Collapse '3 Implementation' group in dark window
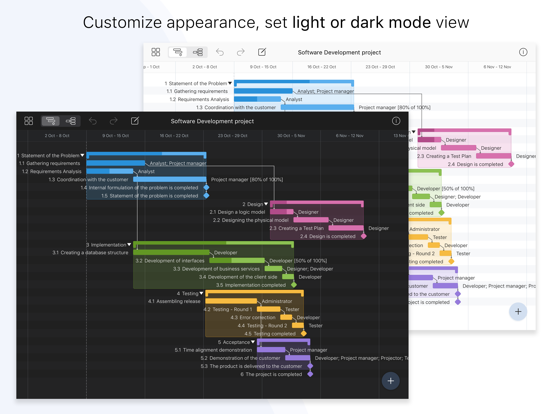 129,244
